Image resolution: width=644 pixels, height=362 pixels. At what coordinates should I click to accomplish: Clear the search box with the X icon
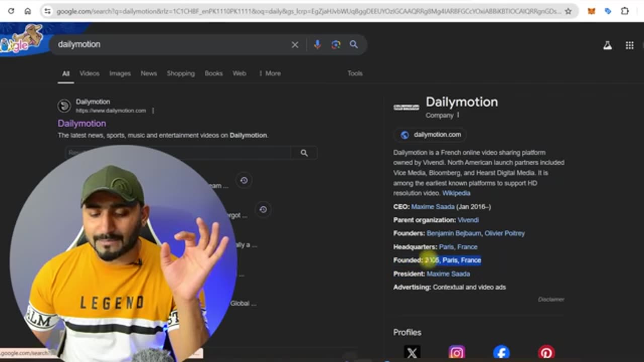coord(295,45)
